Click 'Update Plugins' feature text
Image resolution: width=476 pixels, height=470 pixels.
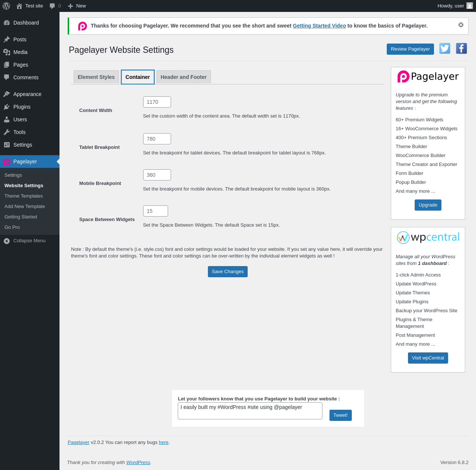[412, 302]
